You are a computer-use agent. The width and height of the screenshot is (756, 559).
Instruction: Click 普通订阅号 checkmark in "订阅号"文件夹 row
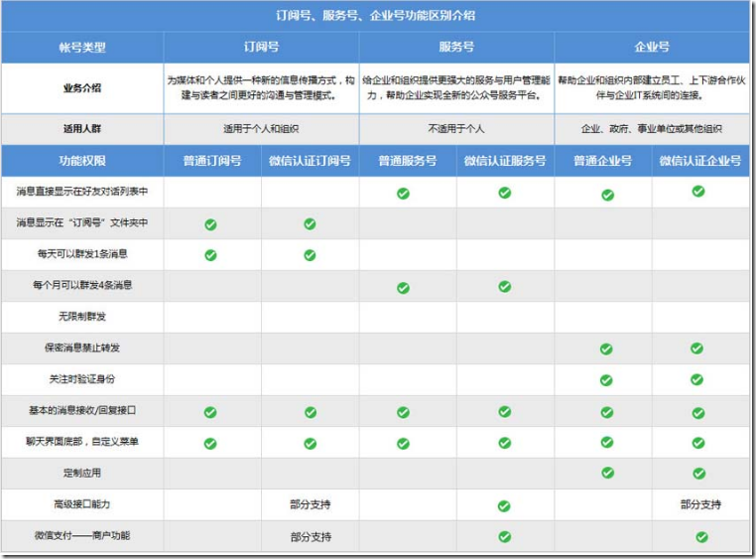pyautogui.click(x=210, y=224)
